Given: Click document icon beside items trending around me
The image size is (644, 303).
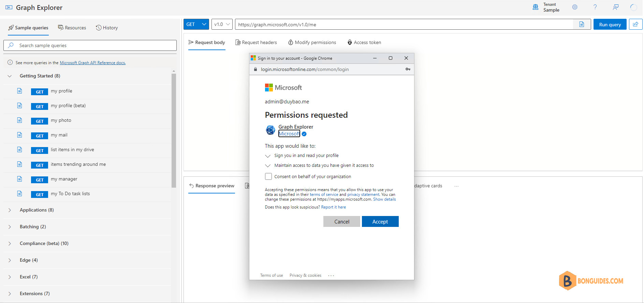Looking at the screenshot, I should pos(19,164).
